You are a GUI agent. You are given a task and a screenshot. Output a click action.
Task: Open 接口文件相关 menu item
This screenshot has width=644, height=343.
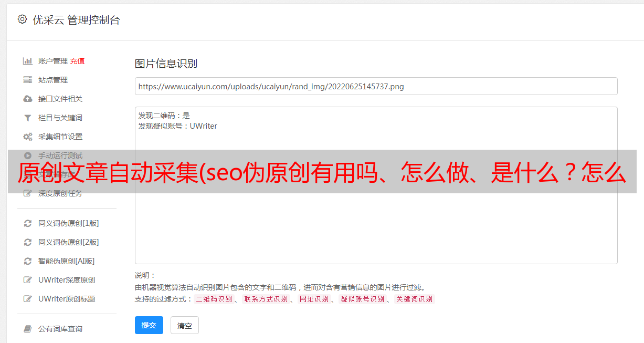click(x=60, y=99)
